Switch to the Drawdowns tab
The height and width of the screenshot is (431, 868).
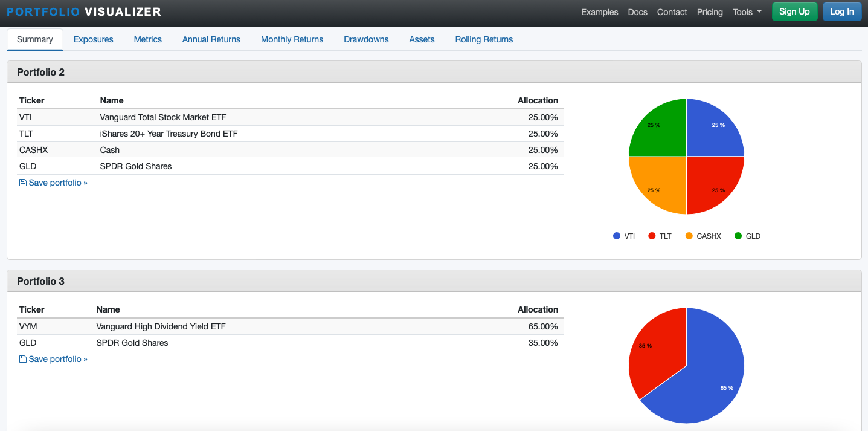coord(366,39)
